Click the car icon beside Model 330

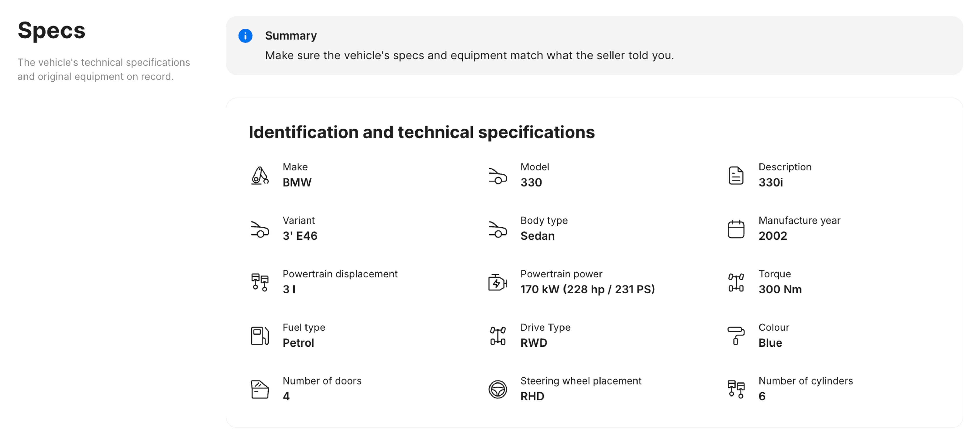(498, 176)
